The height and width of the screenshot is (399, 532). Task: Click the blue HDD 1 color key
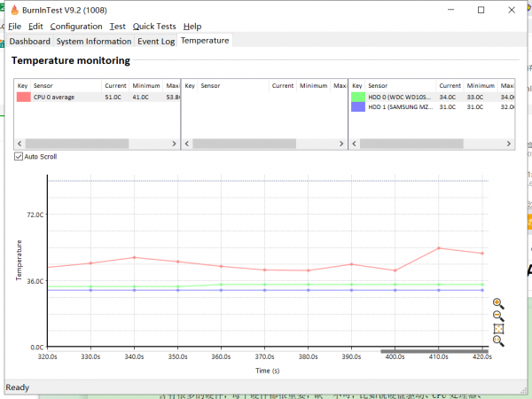click(358, 107)
